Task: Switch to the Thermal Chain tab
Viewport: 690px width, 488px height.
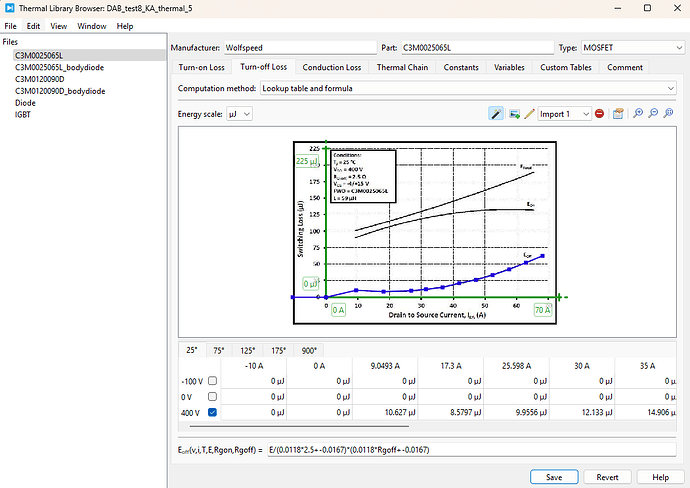Action: point(402,67)
